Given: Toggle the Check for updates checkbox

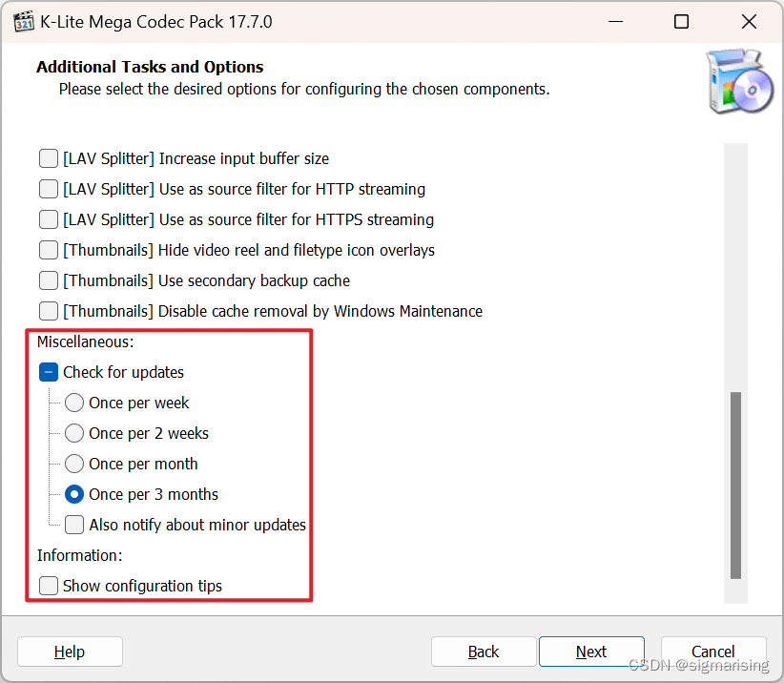Looking at the screenshot, I should tap(49, 372).
